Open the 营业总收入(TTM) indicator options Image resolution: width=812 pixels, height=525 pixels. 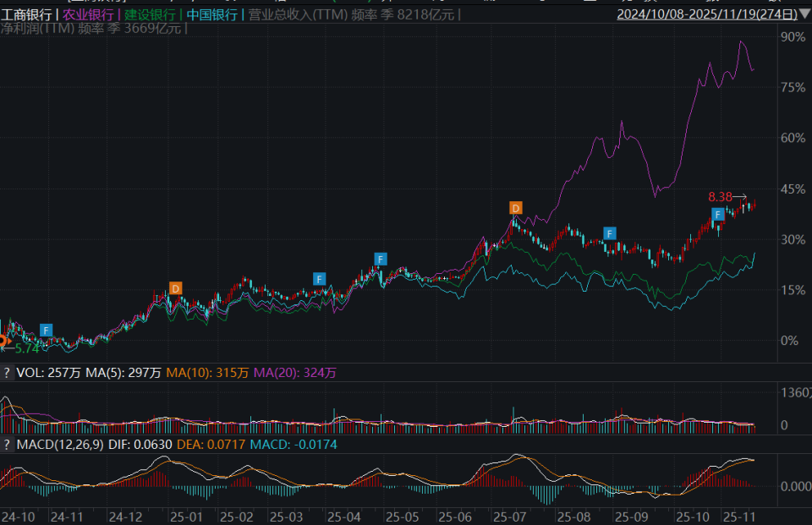[294, 15]
